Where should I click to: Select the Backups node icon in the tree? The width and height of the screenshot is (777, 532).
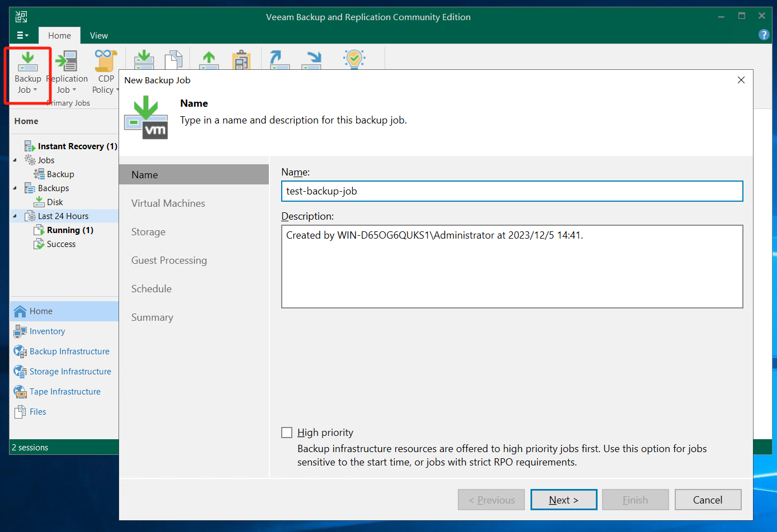pos(30,188)
